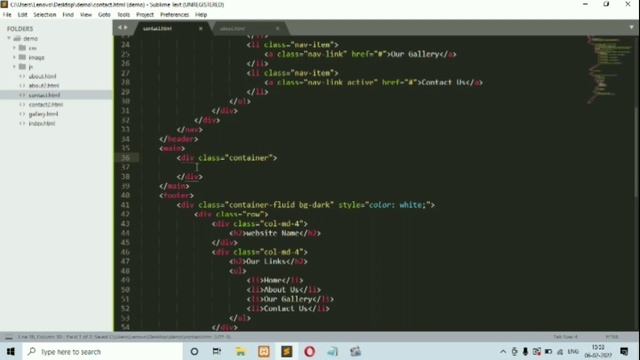
Task: Open the Preferences menu
Action: (x=174, y=15)
